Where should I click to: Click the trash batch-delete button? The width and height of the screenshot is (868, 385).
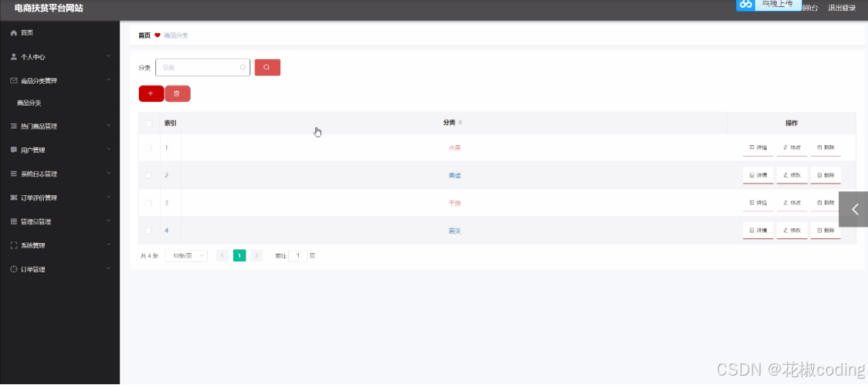coord(177,94)
